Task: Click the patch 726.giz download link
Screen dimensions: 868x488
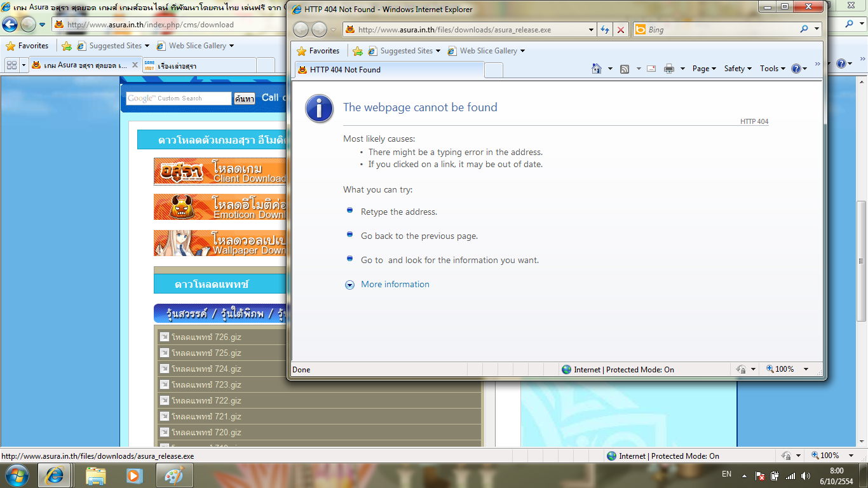Action: click(x=206, y=337)
